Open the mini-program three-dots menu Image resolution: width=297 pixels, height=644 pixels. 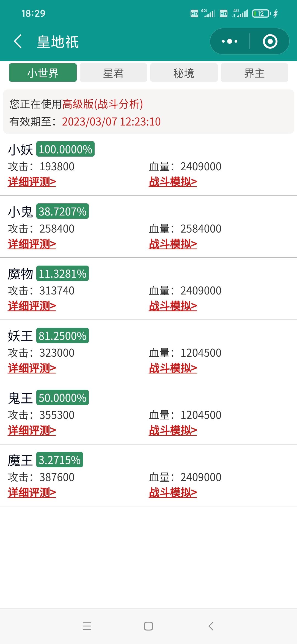230,41
